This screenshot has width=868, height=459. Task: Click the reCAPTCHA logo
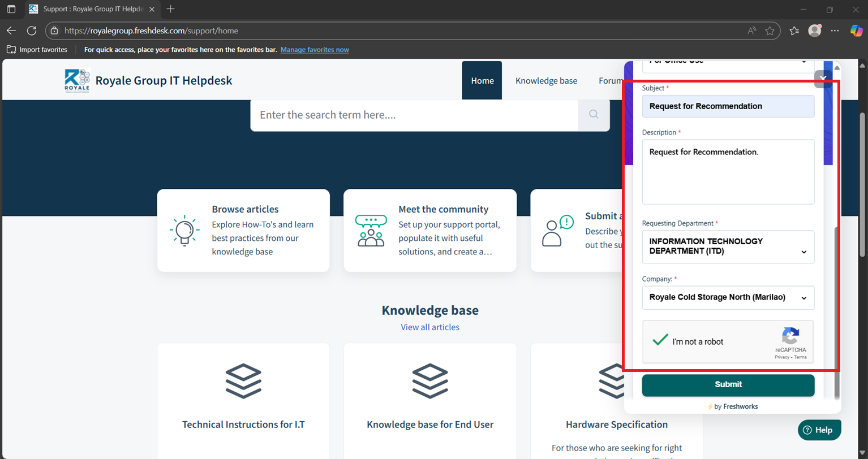[x=790, y=336]
